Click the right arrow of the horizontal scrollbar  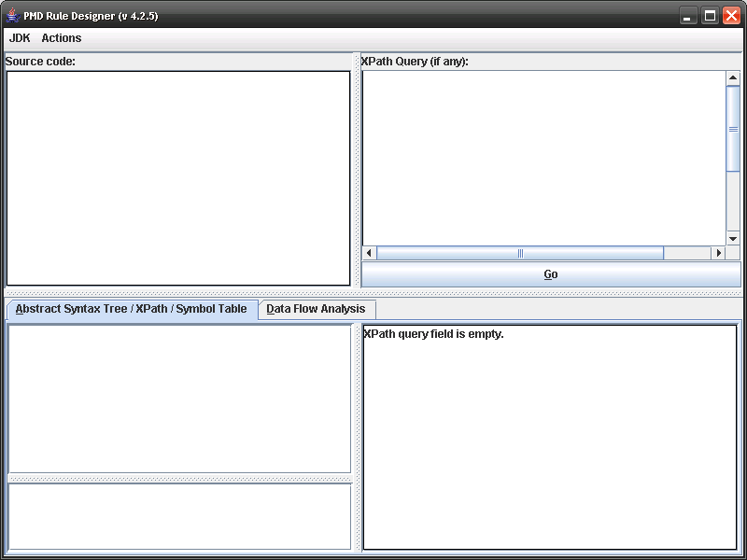point(718,252)
